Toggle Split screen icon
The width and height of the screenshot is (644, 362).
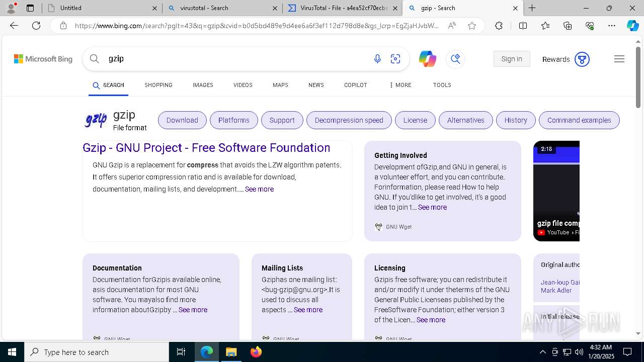(x=523, y=26)
